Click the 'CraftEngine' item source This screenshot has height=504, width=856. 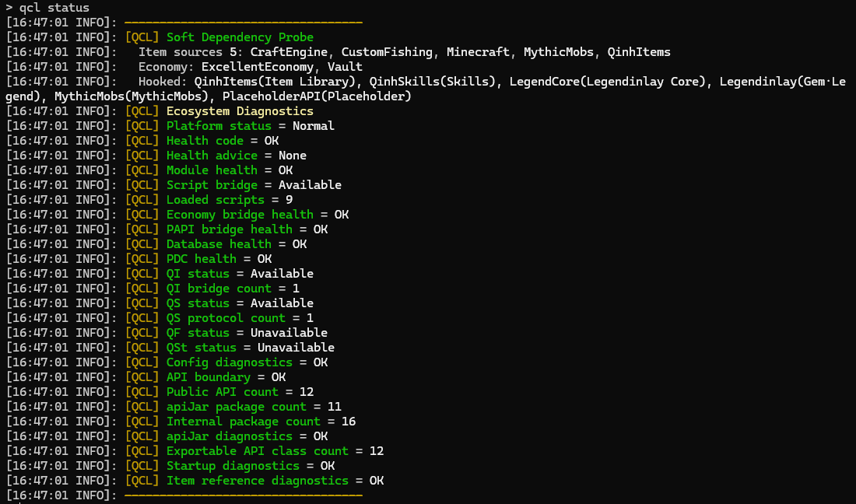coord(289,52)
